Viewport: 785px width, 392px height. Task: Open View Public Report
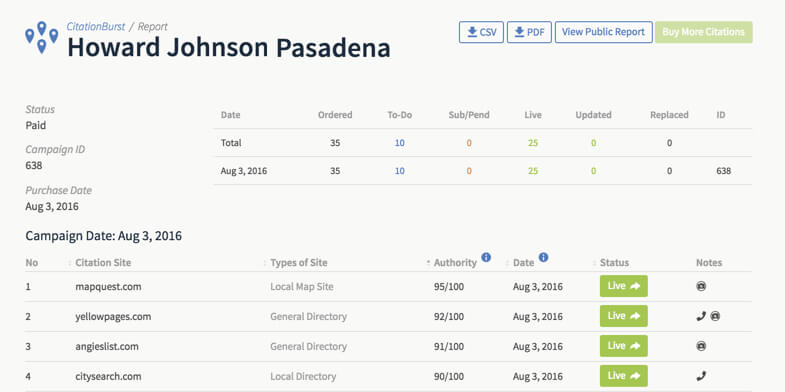point(603,32)
